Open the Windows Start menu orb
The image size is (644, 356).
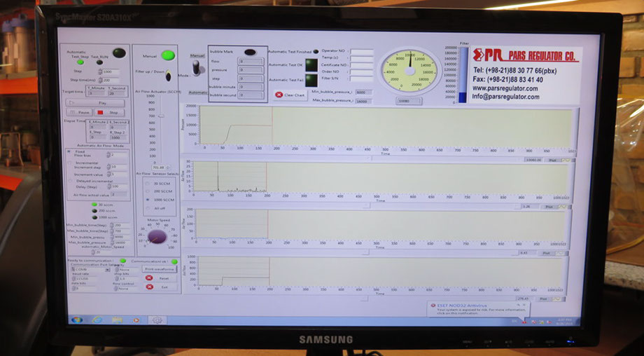(76, 320)
